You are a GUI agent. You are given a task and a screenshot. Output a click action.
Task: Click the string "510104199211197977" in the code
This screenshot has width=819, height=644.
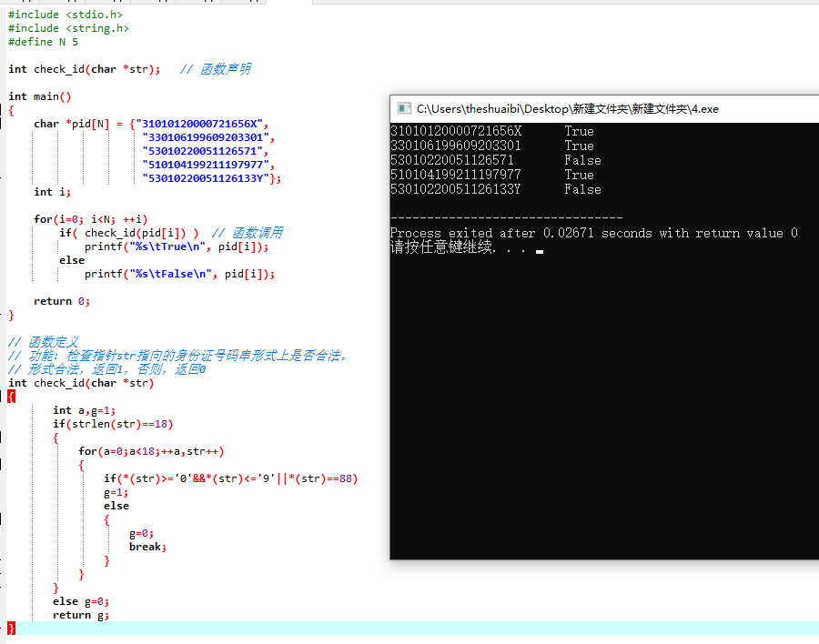pyautogui.click(x=206, y=165)
